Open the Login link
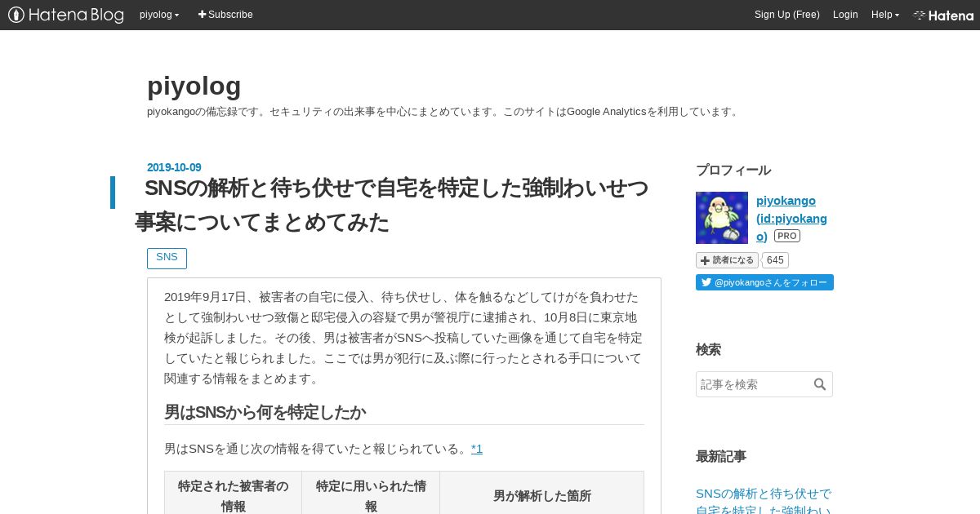Viewport: 980px width, 514px height. [845, 15]
